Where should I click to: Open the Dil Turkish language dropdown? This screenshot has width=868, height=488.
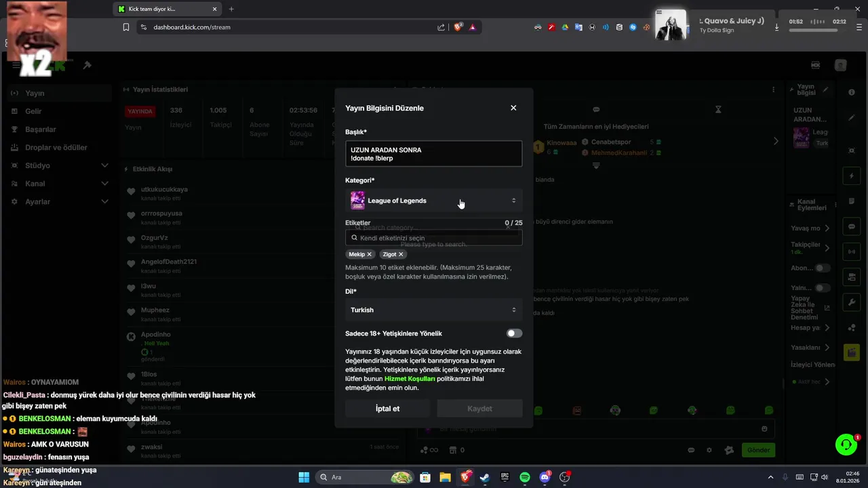pyautogui.click(x=433, y=310)
